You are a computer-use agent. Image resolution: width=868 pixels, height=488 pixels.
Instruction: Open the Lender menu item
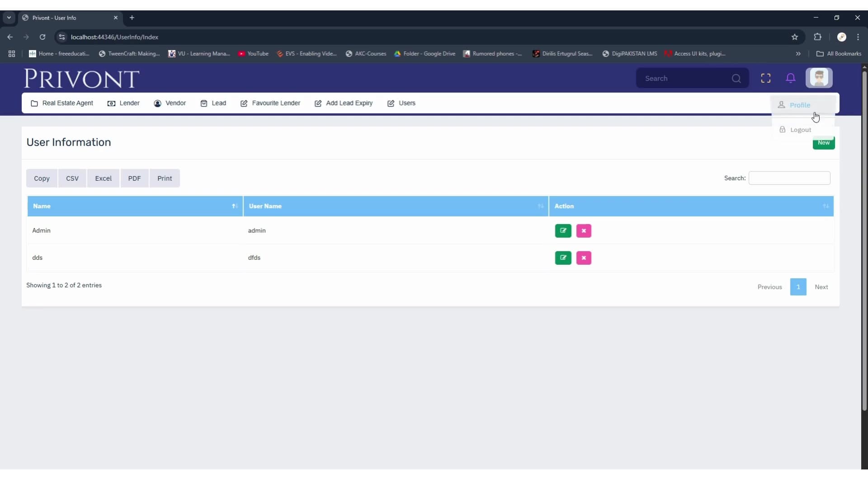point(123,103)
